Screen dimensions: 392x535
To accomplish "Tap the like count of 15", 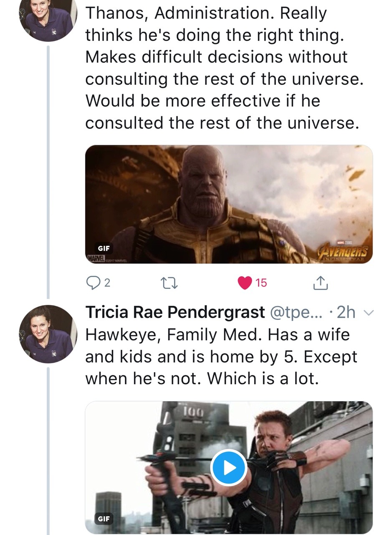I will (x=261, y=283).
